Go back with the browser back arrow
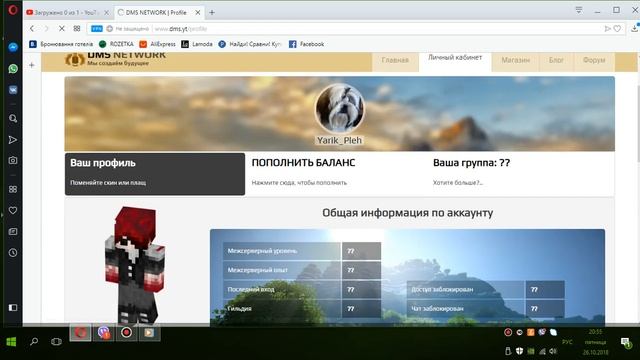Image resolution: width=640 pixels, height=360 pixels. coord(32,29)
